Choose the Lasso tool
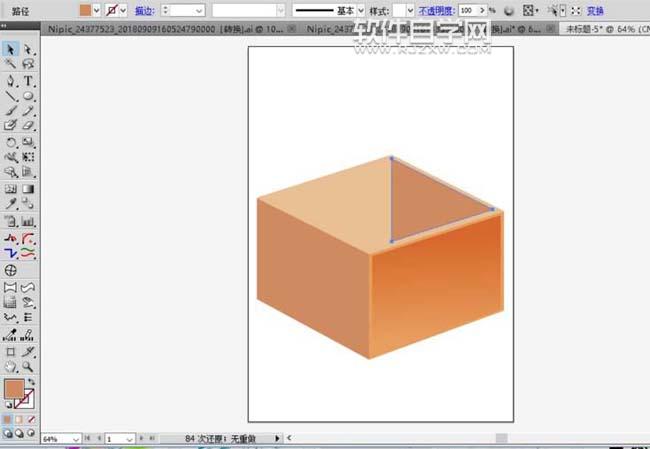Image resolution: width=650 pixels, height=449 pixels. pos(28,64)
